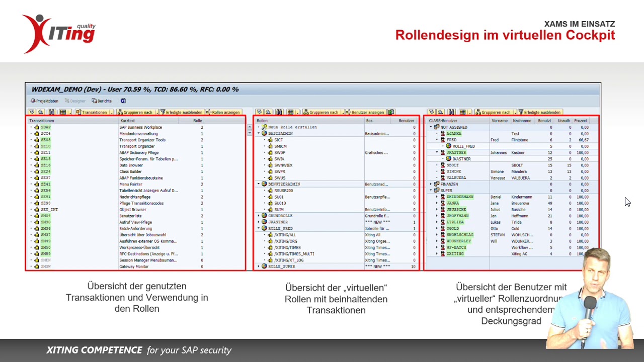
Task: Expand the FINANZEN user group
Action: coord(431,184)
